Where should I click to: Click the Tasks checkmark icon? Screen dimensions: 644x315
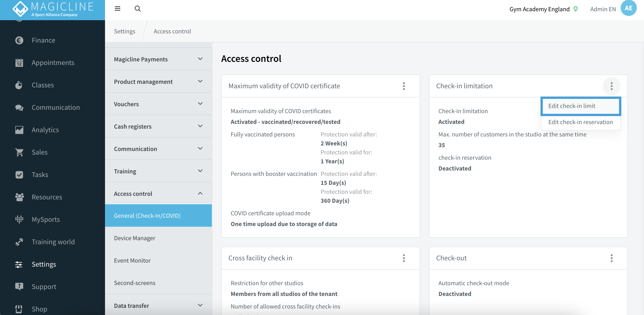[x=19, y=175]
